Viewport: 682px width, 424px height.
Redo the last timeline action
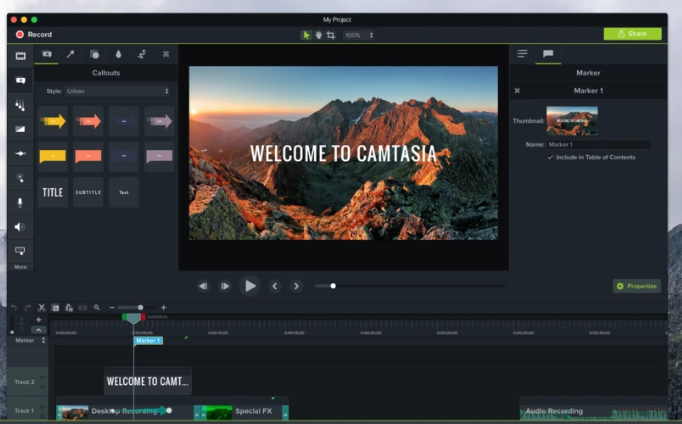[x=28, y=308]
